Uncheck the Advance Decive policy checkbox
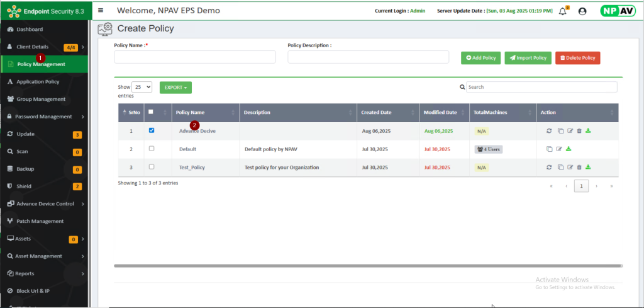644x308 pixels. click(151, 130)
